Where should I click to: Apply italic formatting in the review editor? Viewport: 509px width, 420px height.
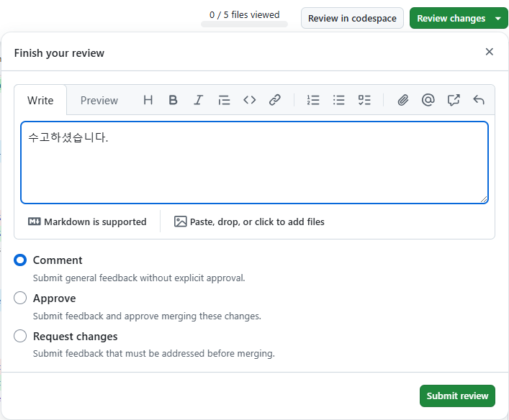point(198,100)
